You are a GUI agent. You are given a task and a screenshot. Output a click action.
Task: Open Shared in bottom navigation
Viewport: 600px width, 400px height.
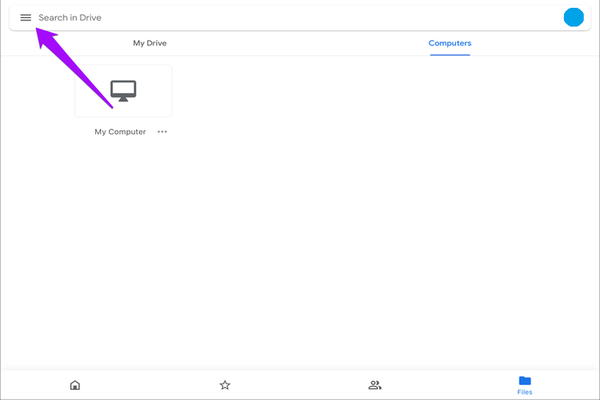(x=375, y=385)
